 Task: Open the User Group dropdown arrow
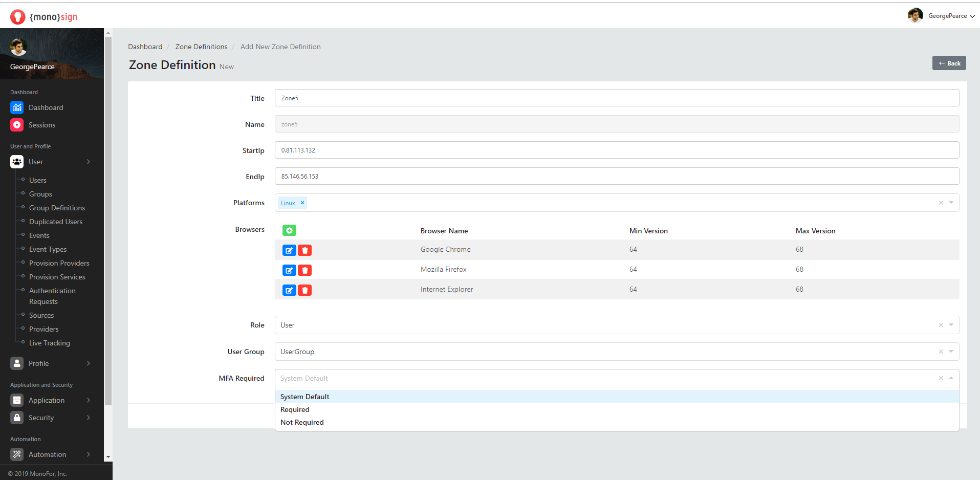(x=951, y=352)
